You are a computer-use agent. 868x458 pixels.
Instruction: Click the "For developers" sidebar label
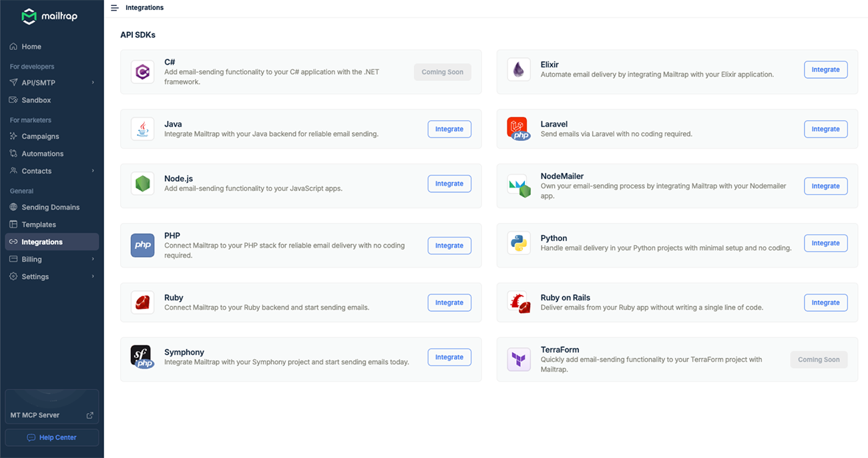(x=32, y=67)
